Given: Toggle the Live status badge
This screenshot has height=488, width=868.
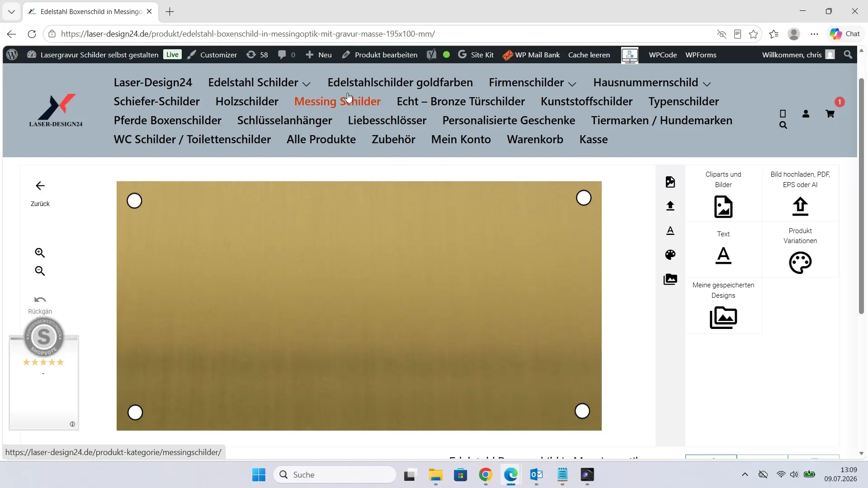Looking at the screenshot, I should 172,55.
